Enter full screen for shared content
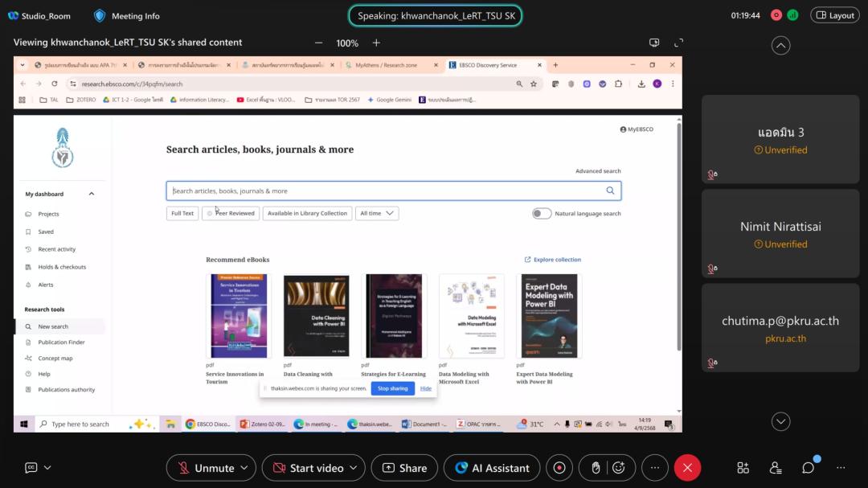 678,43
